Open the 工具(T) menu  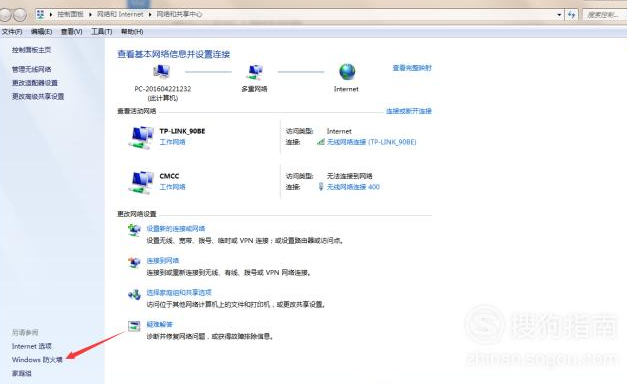pos(102,32)
